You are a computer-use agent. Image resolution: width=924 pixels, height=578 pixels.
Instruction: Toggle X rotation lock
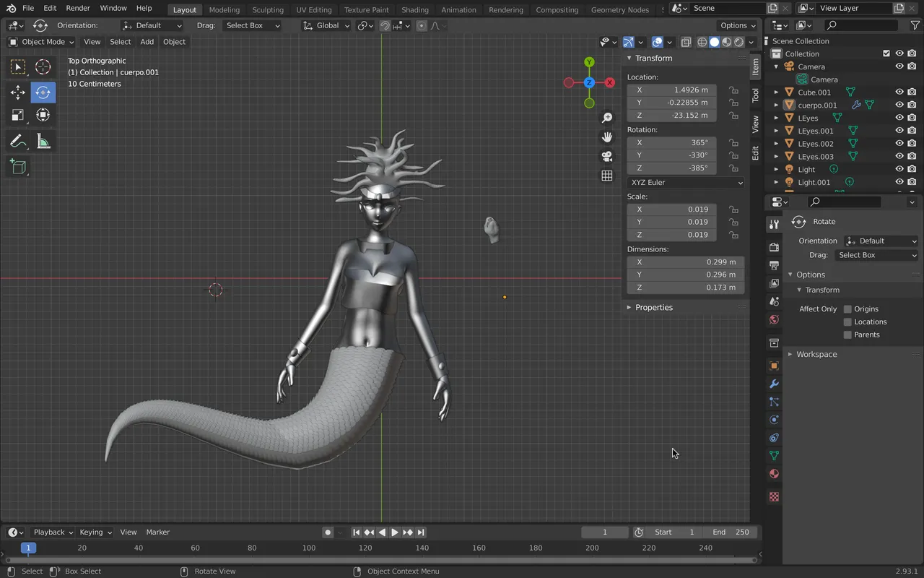point(733,143)
